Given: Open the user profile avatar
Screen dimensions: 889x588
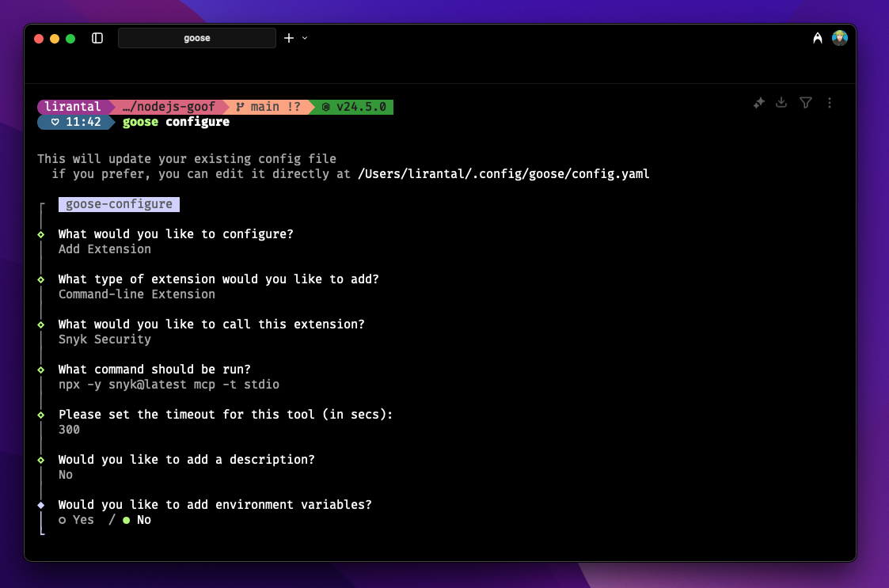Looking at the screenshot, I should [x=839, y=38].
